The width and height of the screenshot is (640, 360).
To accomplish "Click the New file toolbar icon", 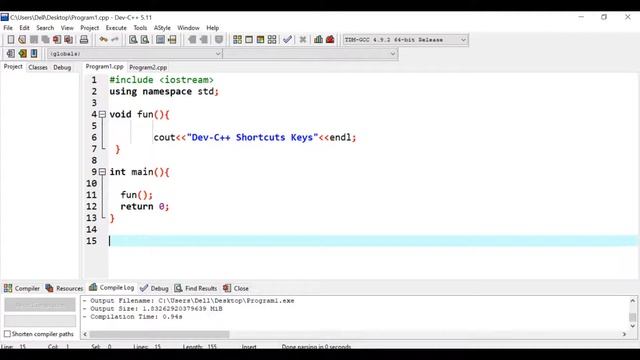I will 11,40.
